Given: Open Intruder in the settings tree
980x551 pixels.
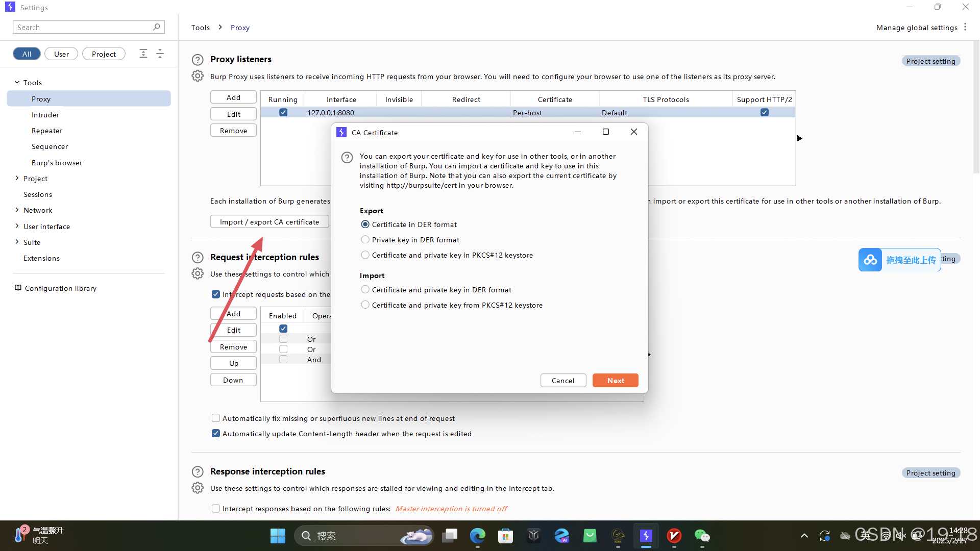Looking at the screenshot, I should (x=45, y=115).
